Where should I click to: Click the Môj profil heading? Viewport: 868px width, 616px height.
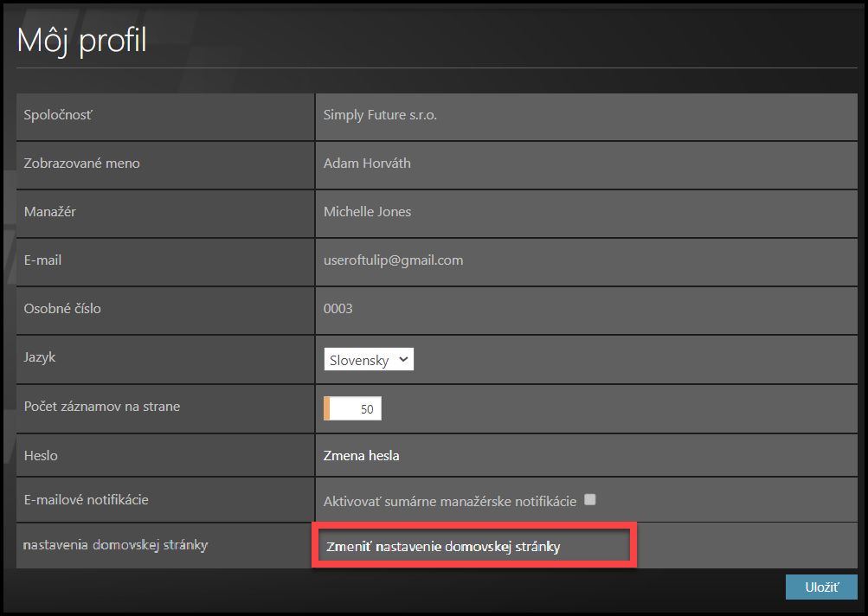pyautogui.click(x=82, y=40)
